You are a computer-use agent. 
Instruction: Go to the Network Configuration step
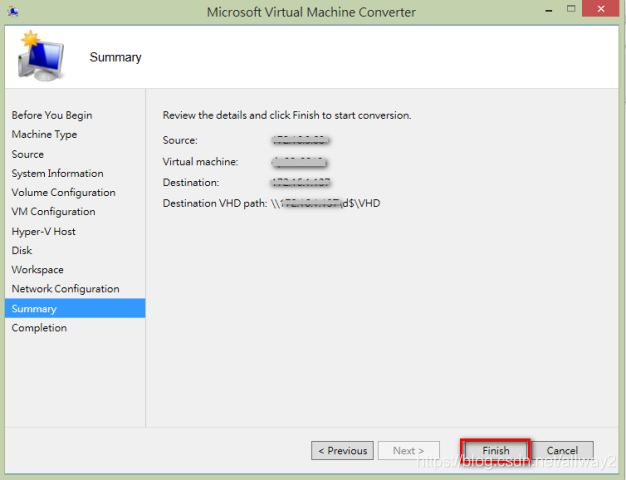click(x=65, y=289)
